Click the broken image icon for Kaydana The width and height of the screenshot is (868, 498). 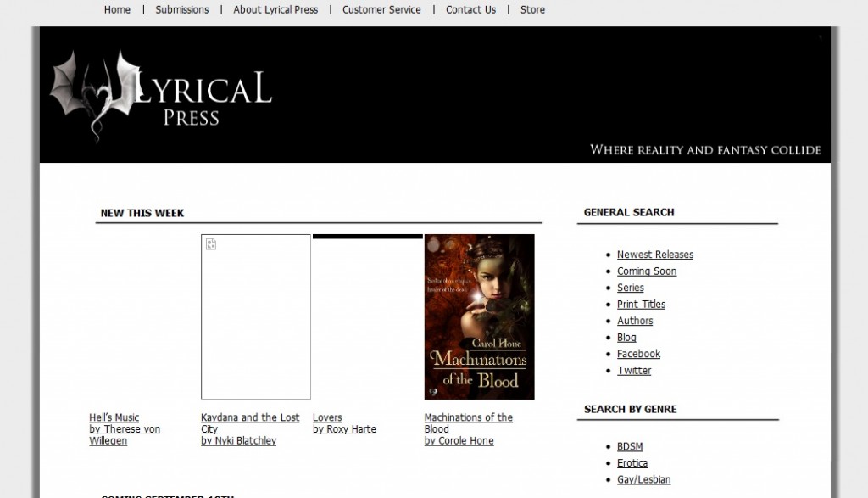tap(211, 244)
